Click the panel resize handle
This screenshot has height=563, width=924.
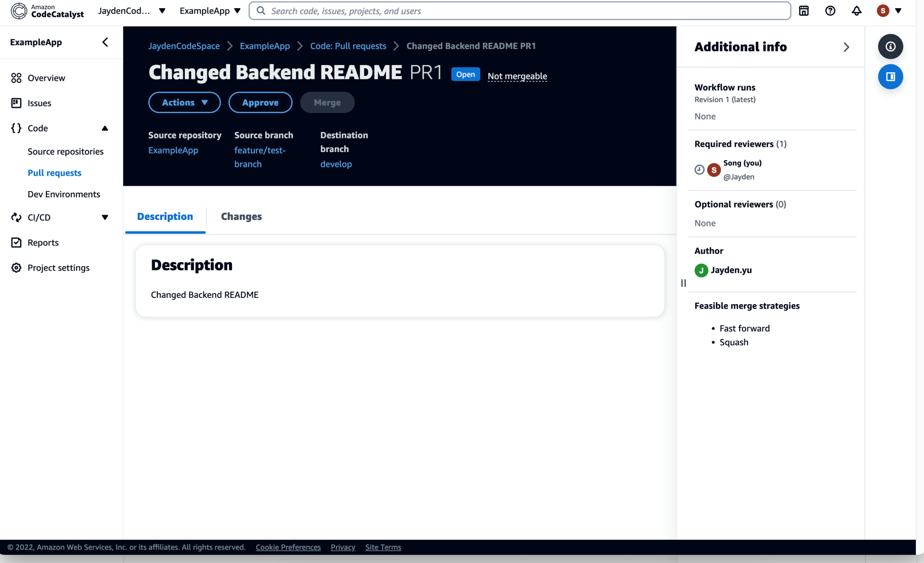click(683, 283)
